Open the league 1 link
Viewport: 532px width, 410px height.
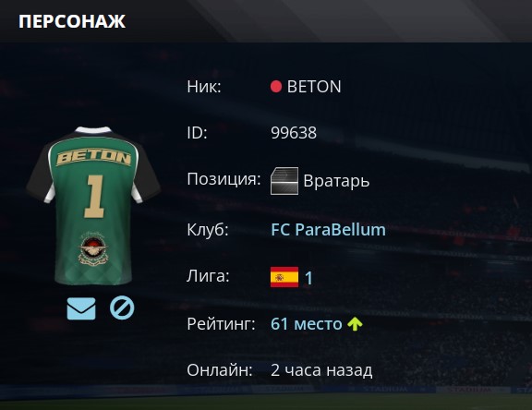308,278
